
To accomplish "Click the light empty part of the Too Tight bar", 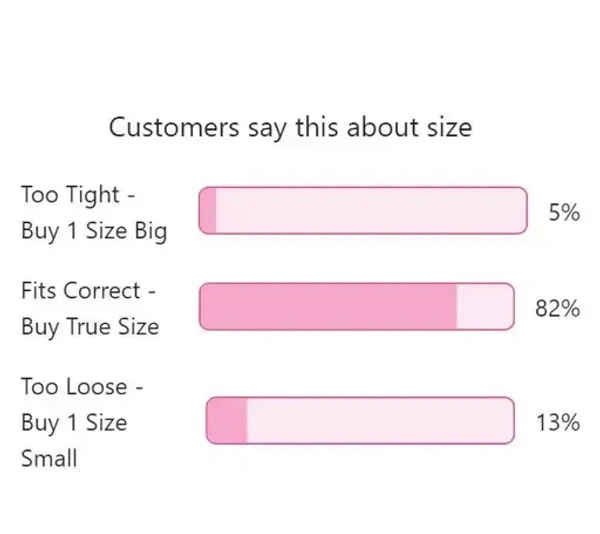I will click(x=370, y=211).
